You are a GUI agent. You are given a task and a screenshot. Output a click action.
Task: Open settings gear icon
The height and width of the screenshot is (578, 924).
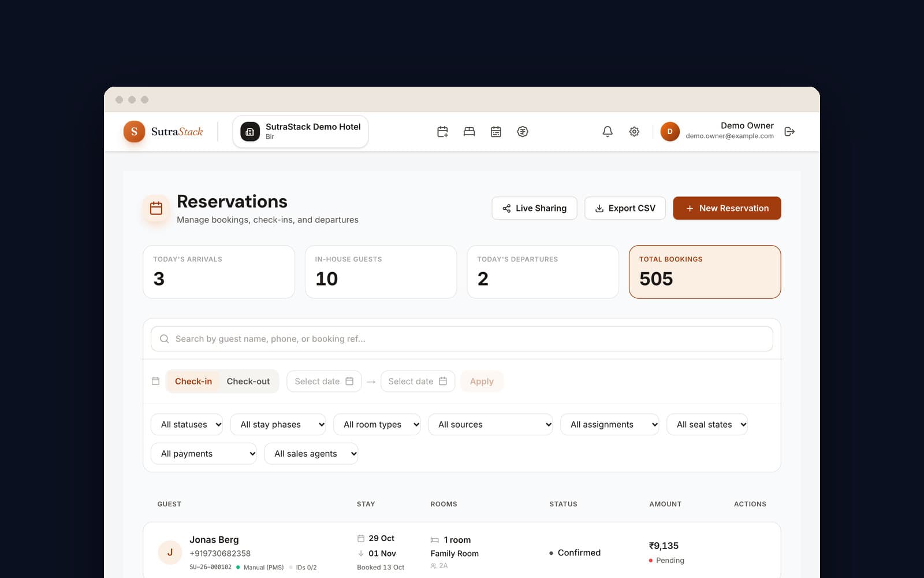[634, 132]
